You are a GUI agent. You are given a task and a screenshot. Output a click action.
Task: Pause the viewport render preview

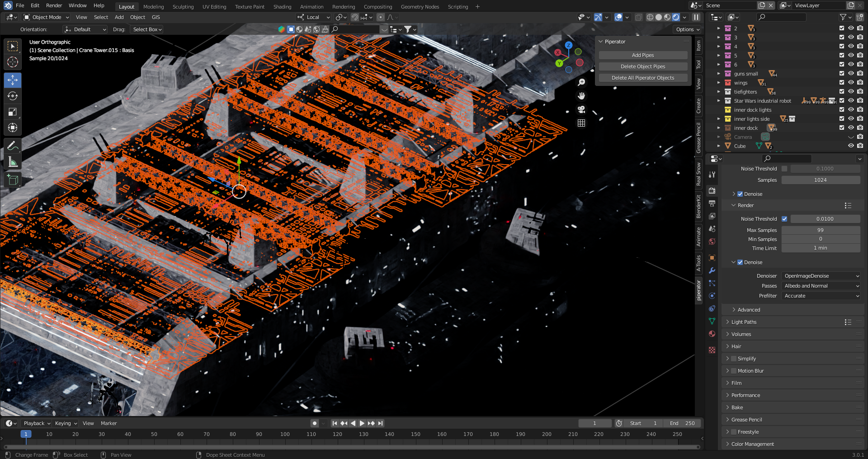[696, 17]
